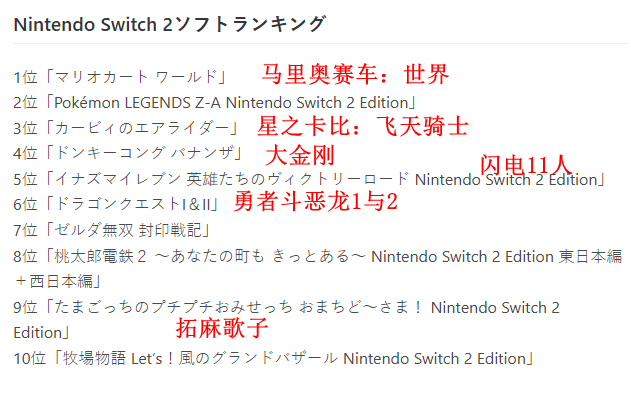Select rank 3 Kirby Air Riders entry
This screenshot has height=393, width=631.
[x=126, y=128]
